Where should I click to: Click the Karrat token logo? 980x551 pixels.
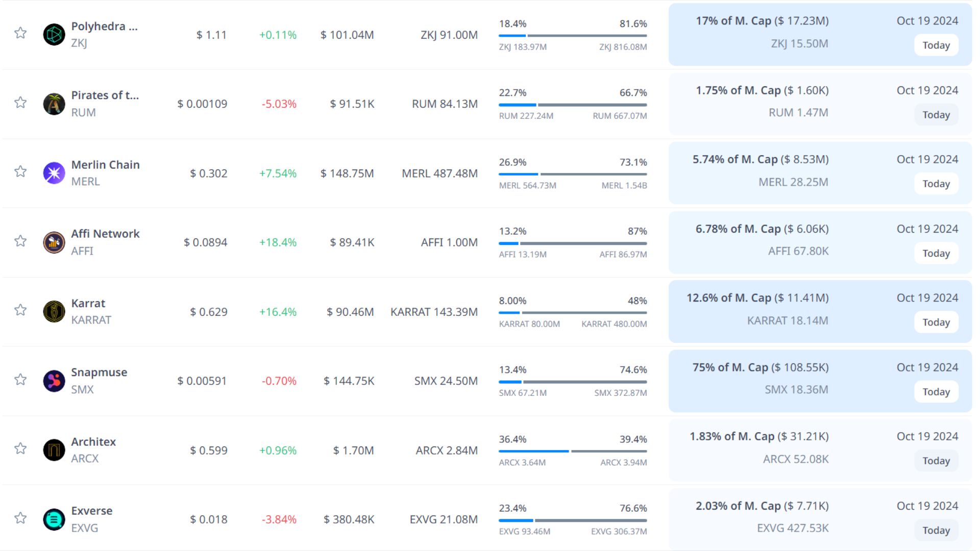(x=54, y=312)
